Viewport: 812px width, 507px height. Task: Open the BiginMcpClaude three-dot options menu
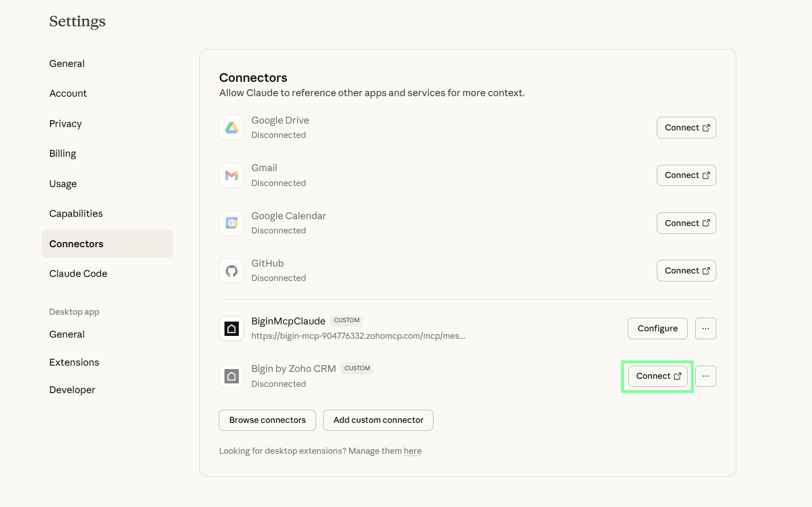[705, 328]
